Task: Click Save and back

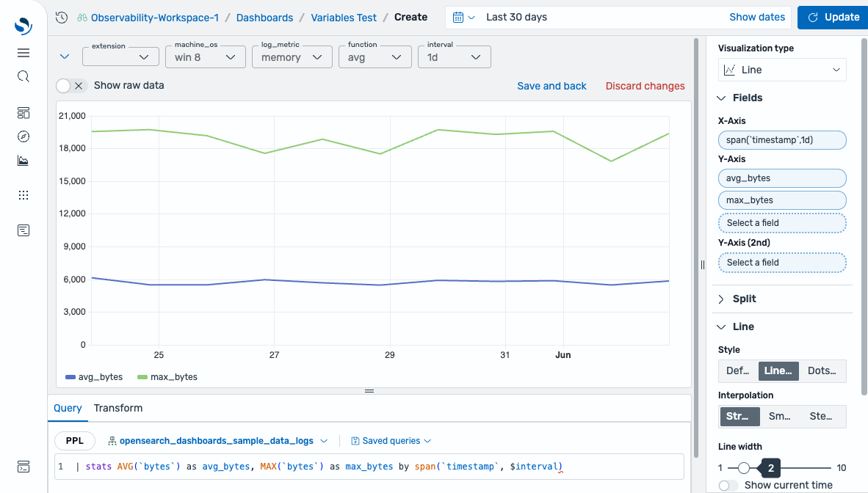Action: coord(551,86)
